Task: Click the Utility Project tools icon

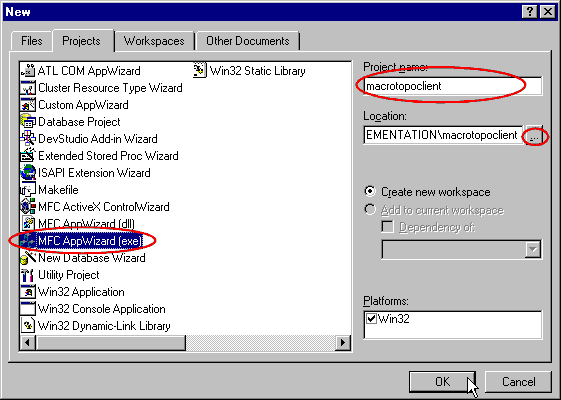Action: pyautogui.click(x=28, y=275)
